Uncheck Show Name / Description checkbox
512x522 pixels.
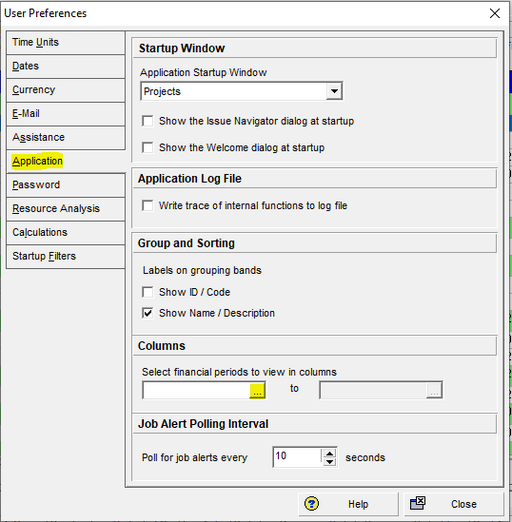click(147, 313)
